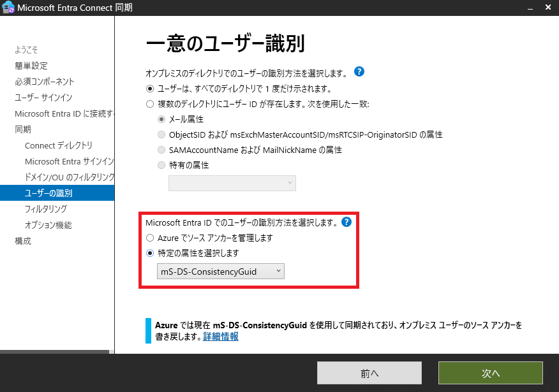Select the 特有の属性 radio button
The width and height of the screenshot is (559, 392).
162,164
